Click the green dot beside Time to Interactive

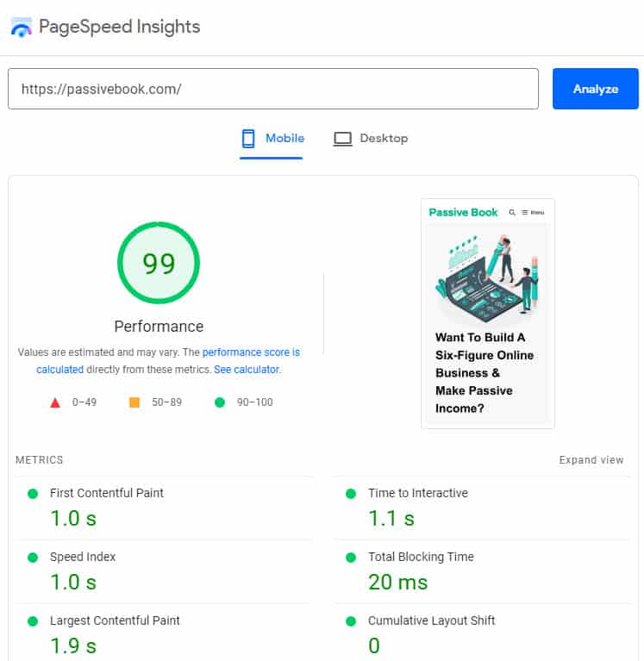351,493
